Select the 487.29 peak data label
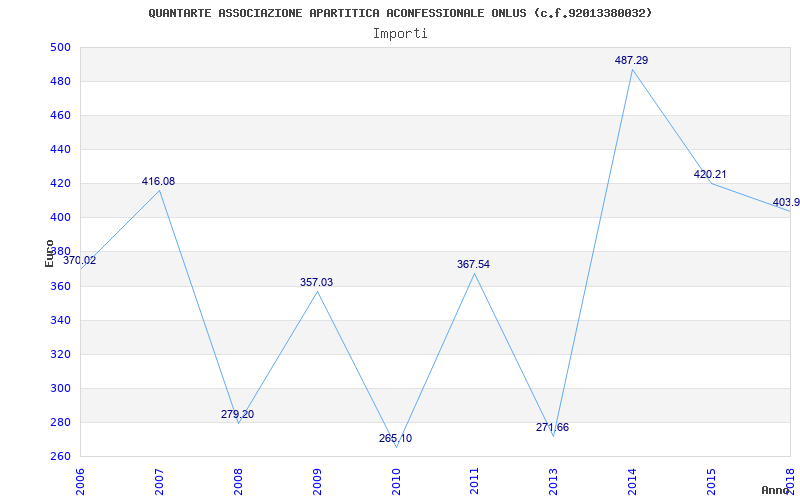The height and width of the screenshot is (500, 800). click(x=632, y=60)
